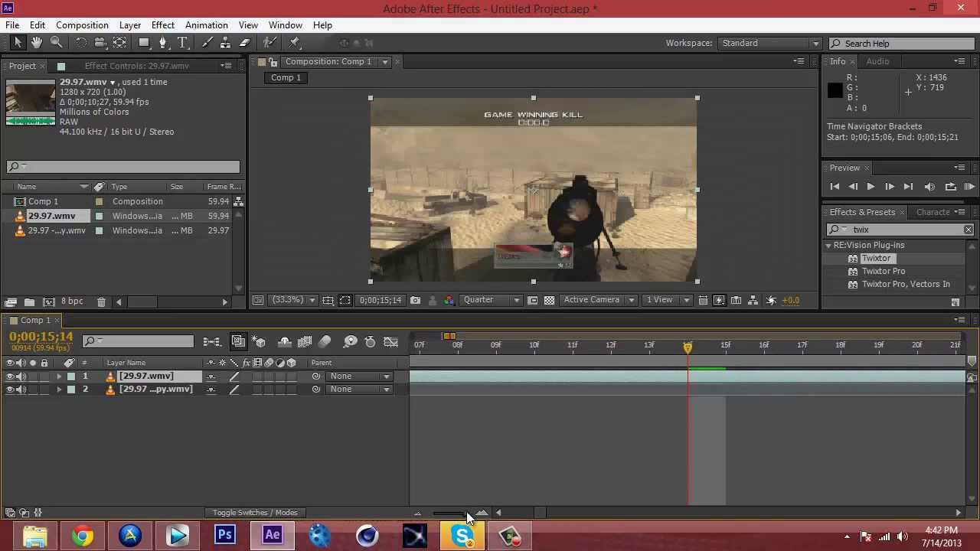The height and width of the screenshot is (551, 980).
Task: Select the Horizontal Type tool
Action: 182,43
